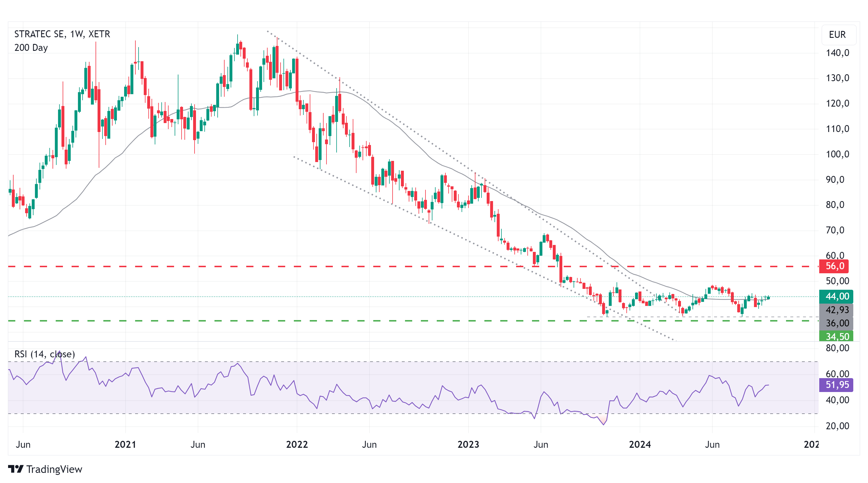
Task: Click the grey 42,93 moving average label
Action: (836, 310)
